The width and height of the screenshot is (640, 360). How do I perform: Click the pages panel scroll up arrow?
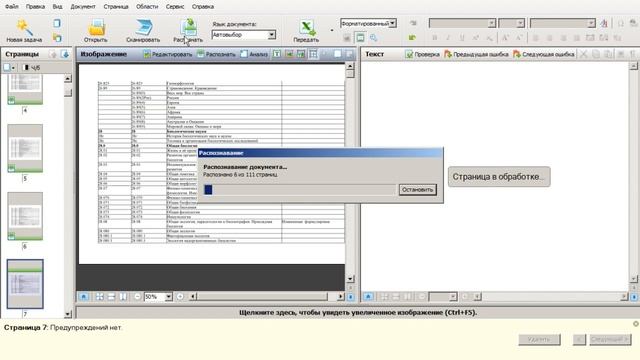click(68, 78)
